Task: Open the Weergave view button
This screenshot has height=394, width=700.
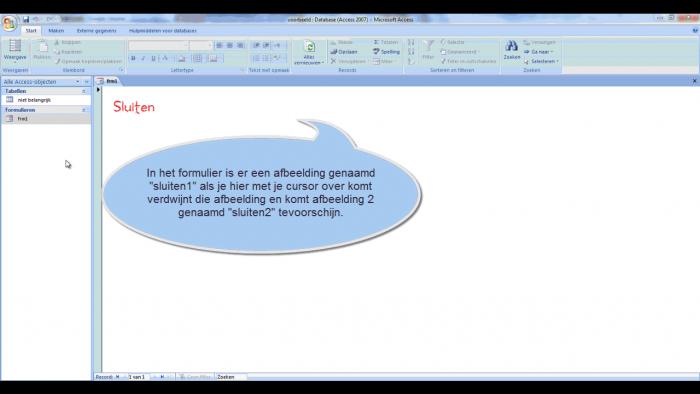Action: (x=15, y=50)
